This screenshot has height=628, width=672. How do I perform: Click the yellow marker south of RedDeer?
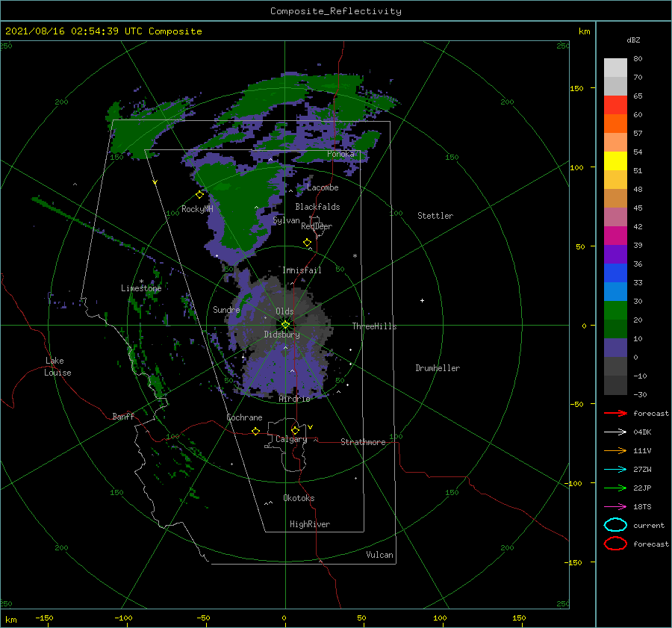tap(307, 243)
